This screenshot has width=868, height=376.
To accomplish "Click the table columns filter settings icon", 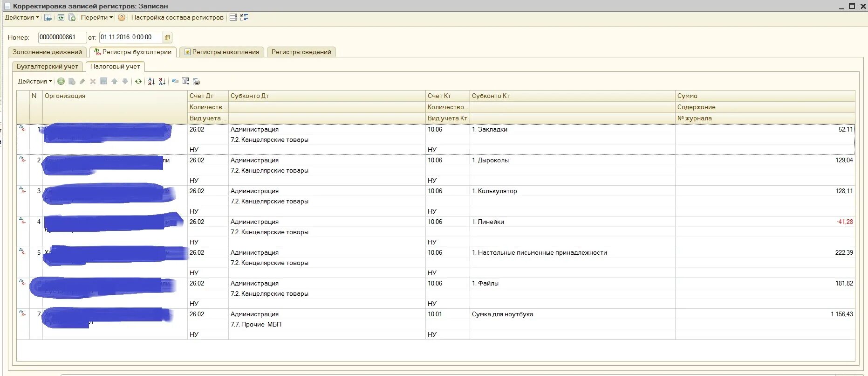I will [x=186, y=81].
